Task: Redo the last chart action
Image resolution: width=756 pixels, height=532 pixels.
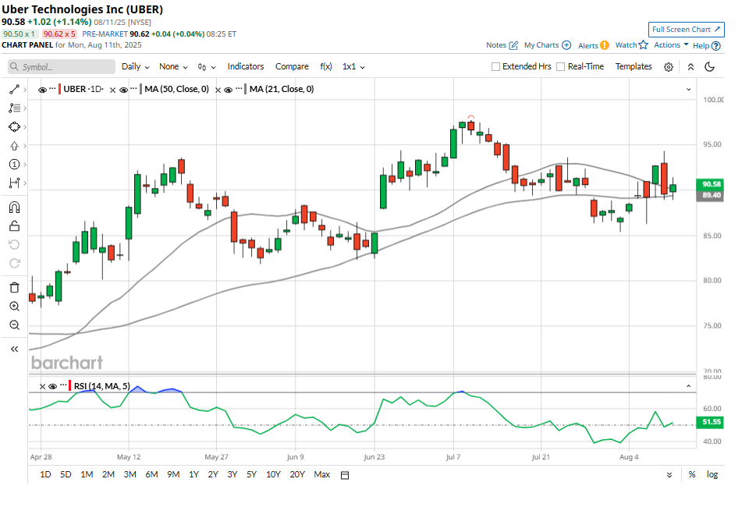Action: (x=15, y=263)
